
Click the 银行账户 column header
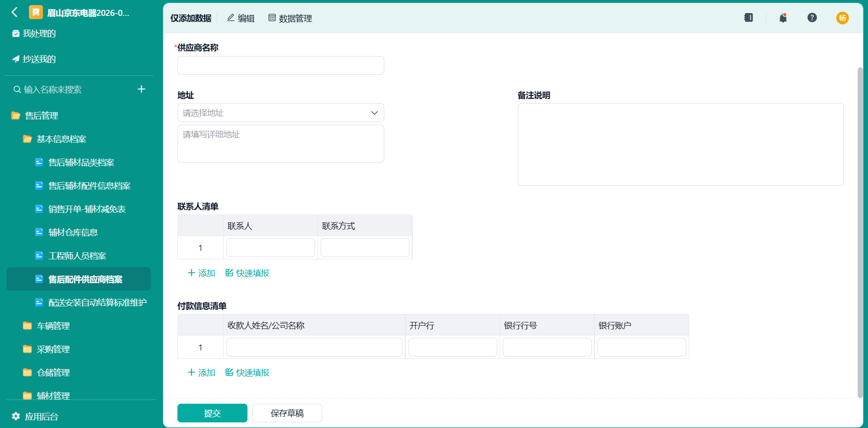[642, 325]
